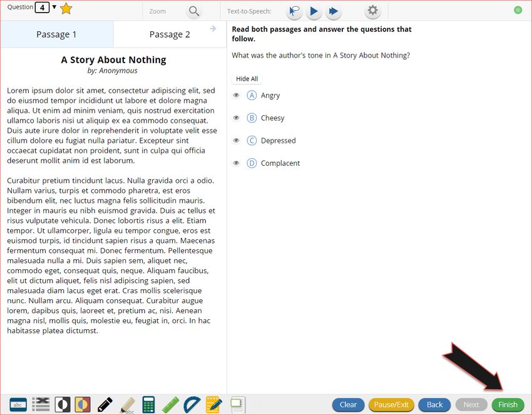The width and height of the screenshot is (532, 415).
Task: Open text-to-speech settings gear
Action: (372, 11)
